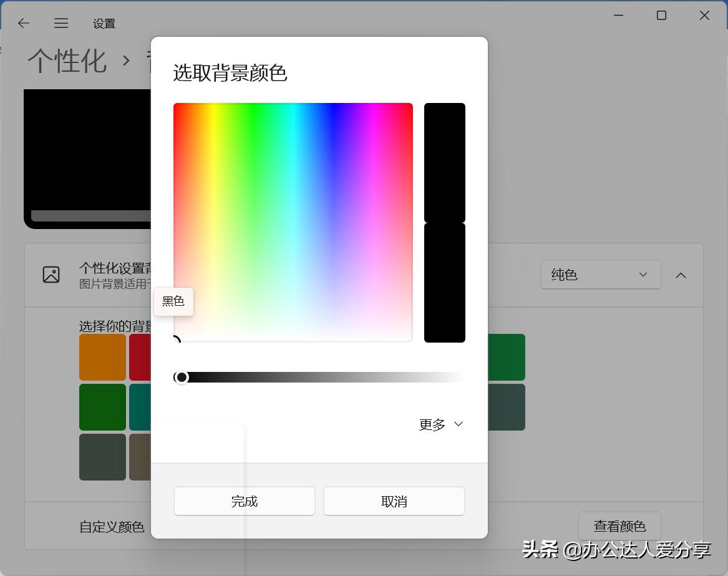This screenshot has height=576, width=728.
Task: Select the orange background color swatch
Action: pos(102,357)
